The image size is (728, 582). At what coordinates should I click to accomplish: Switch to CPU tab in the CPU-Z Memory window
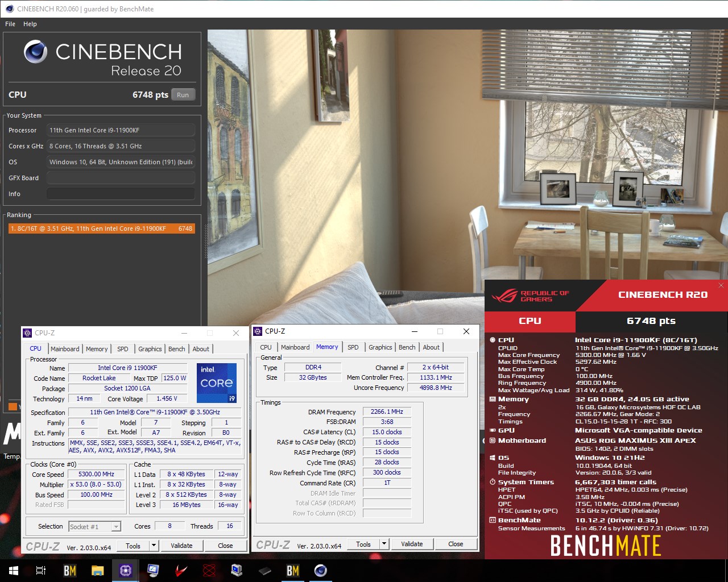pos(266,347)
